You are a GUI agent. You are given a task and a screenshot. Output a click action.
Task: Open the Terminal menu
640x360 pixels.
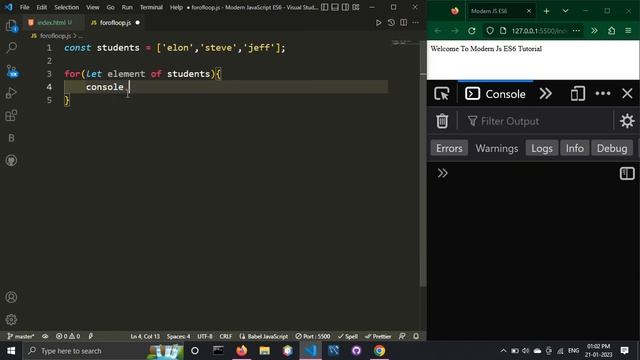tap(151, 7)
